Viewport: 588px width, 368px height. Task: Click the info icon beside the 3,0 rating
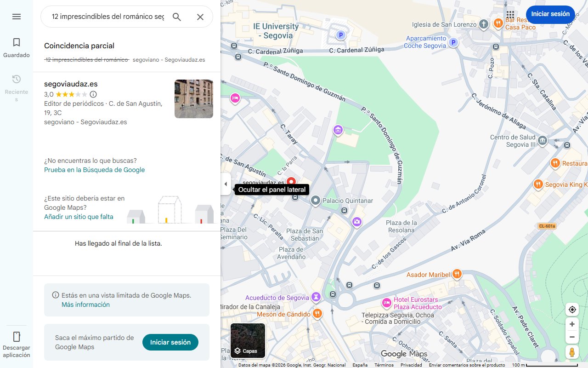point(93,94)
